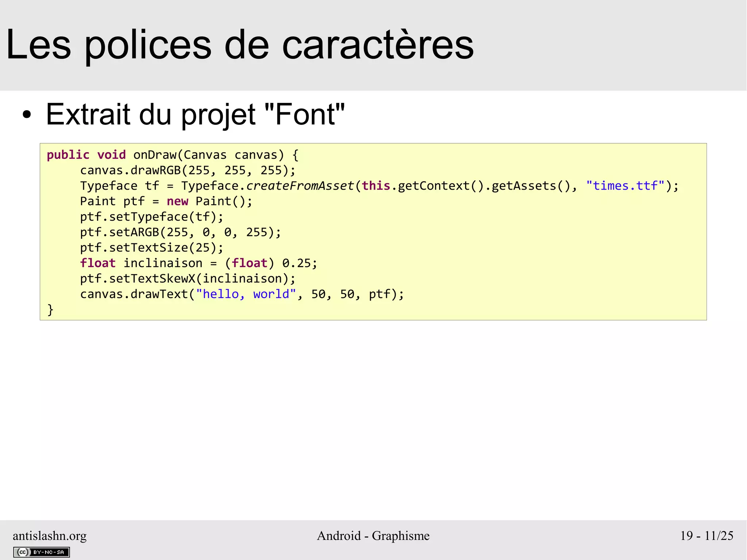Click the 'void' keyword in method signature
The image size is (747, 560).
tap(111, 155)
